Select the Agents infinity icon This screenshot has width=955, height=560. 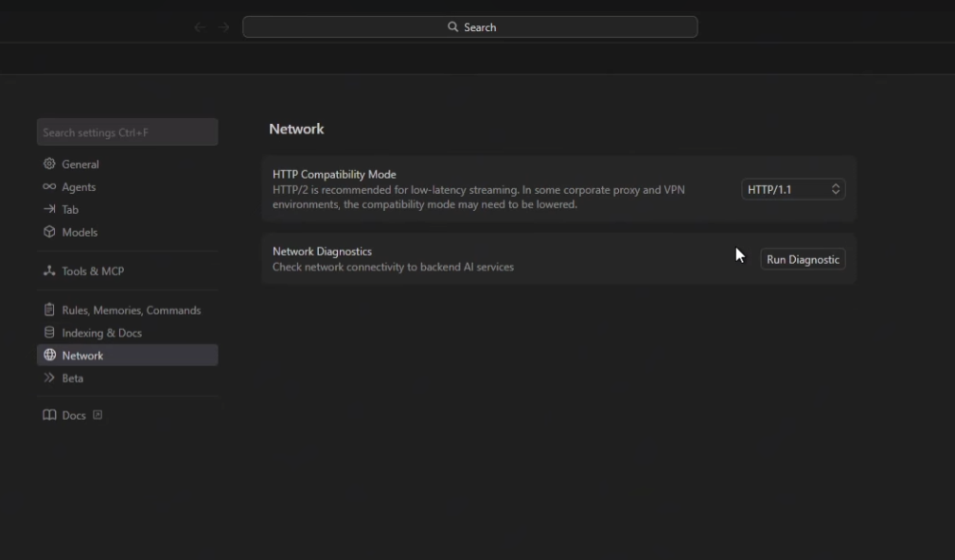(49, 187)
